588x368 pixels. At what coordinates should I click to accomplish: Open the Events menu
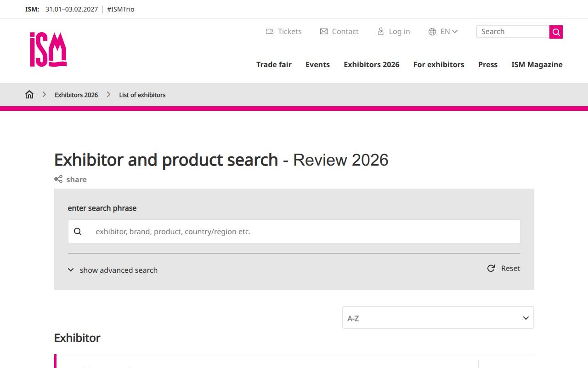317,64
